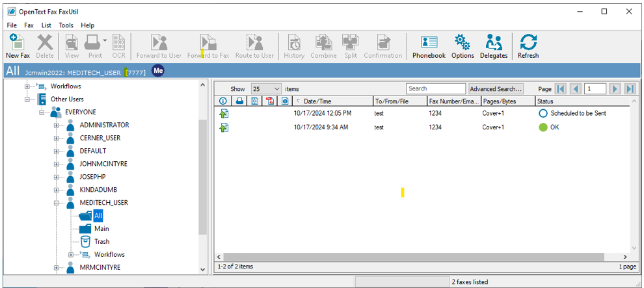644x288 pixels.
Task: Focus the Search input field
Action: (436, 88)
